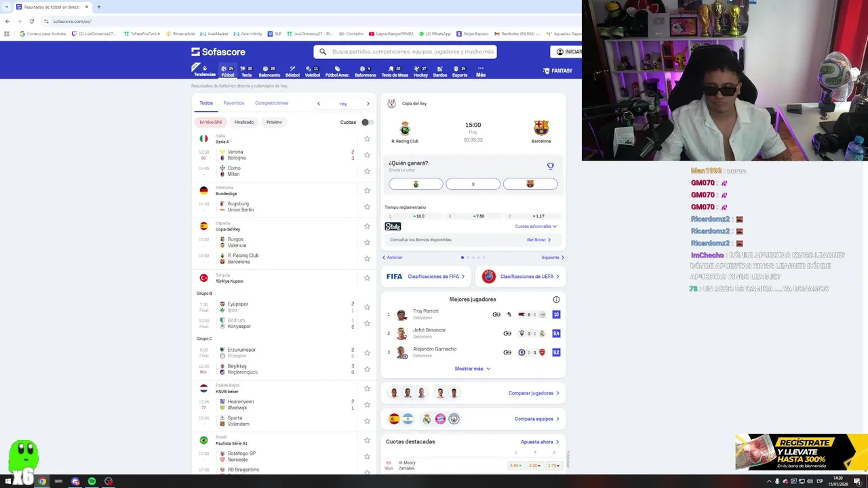Click Apuesta ahora link
Viewport: 868px width, 488px height.
point(539,442)
